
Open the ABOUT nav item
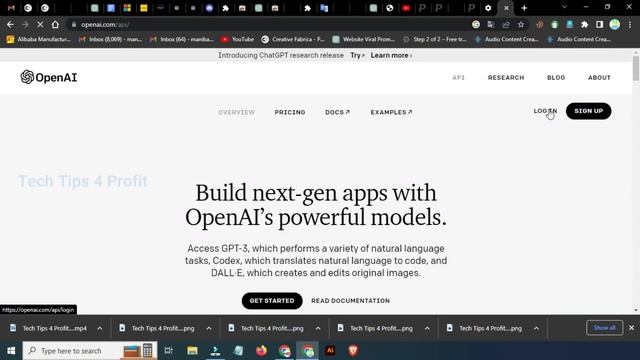coord(599,78)
